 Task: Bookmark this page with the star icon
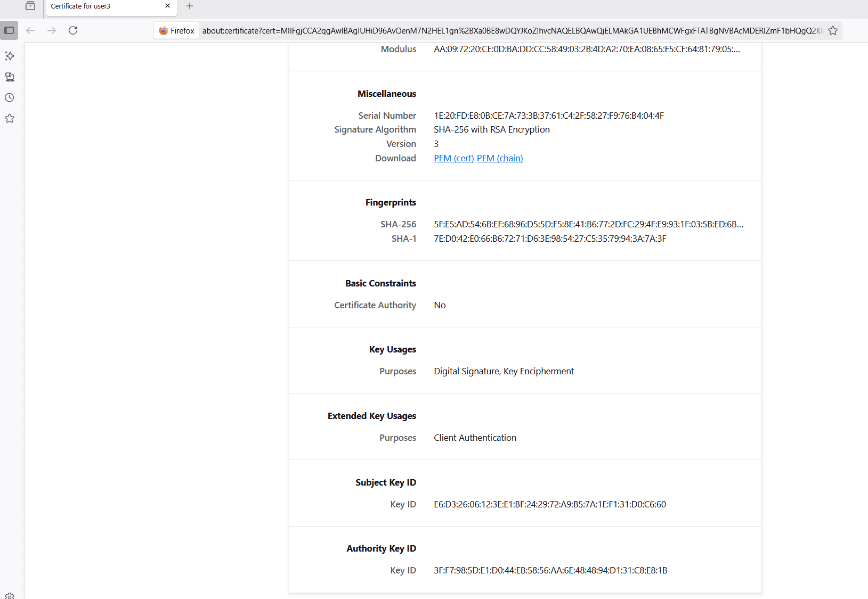coord(833,30)
